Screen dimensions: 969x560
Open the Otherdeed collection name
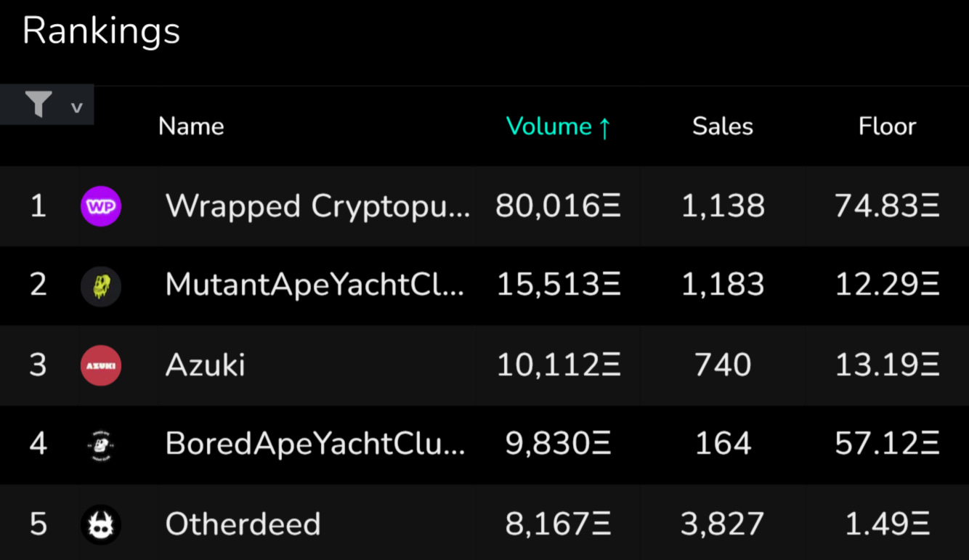click(x=243, y=524)
